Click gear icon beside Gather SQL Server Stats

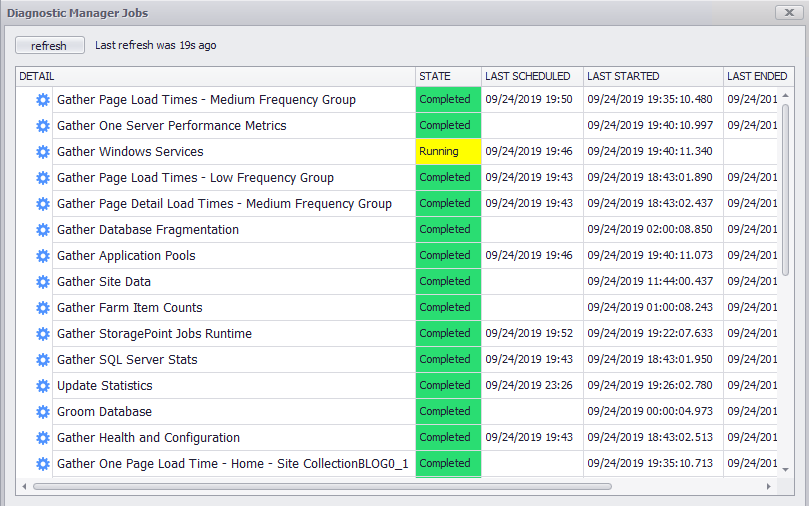tap(43, 360)
